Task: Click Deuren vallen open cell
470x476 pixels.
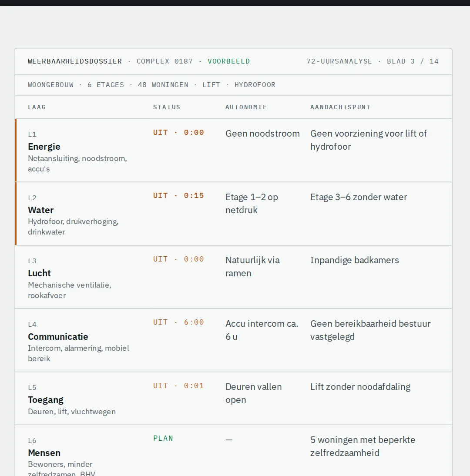Action: pos(254,393)
